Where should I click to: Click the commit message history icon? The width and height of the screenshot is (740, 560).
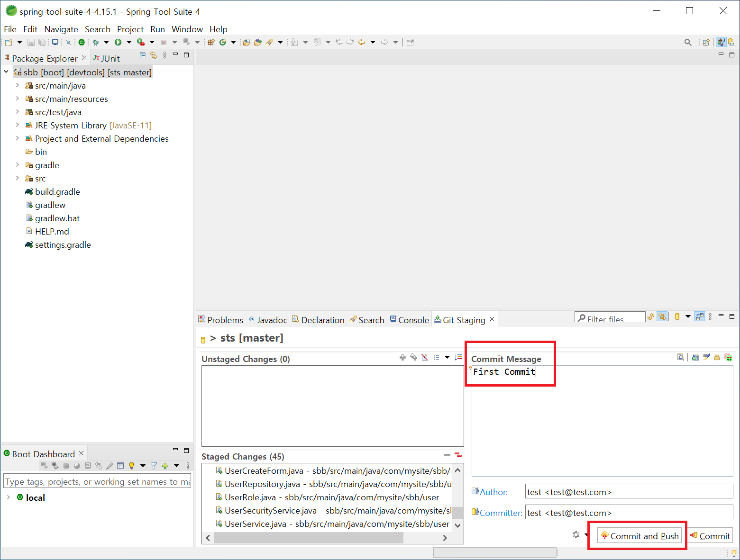tap(681, 357)
